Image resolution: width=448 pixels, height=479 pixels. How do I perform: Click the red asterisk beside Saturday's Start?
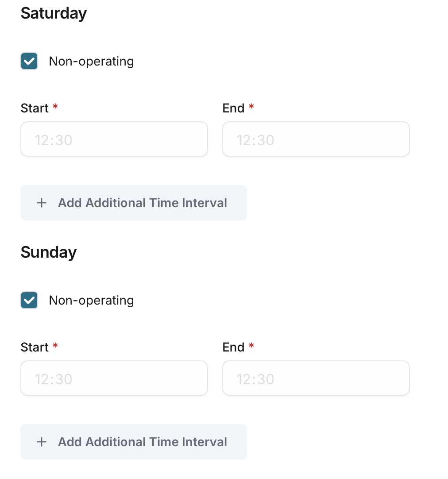click(55, 107)
